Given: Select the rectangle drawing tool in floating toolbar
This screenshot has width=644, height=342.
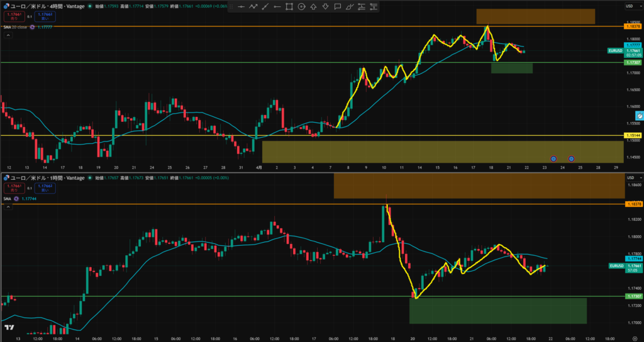Looking at the screenshot, I should pos(289,7).
